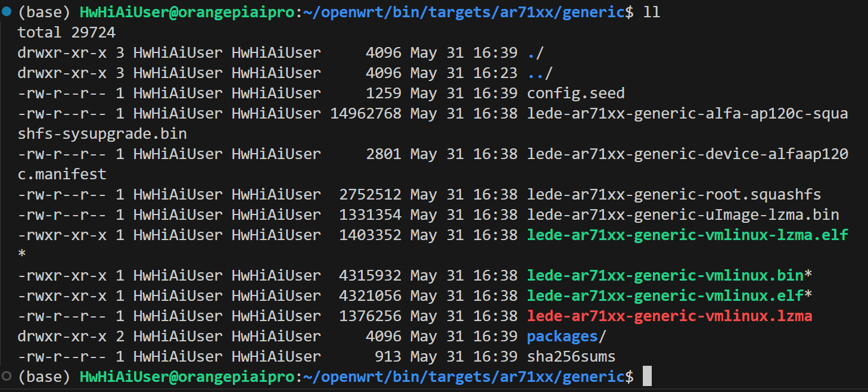
Task: Click lede-ar71xx-generic-vmlinux-lzma.elf file name
Action: (687, 235)
